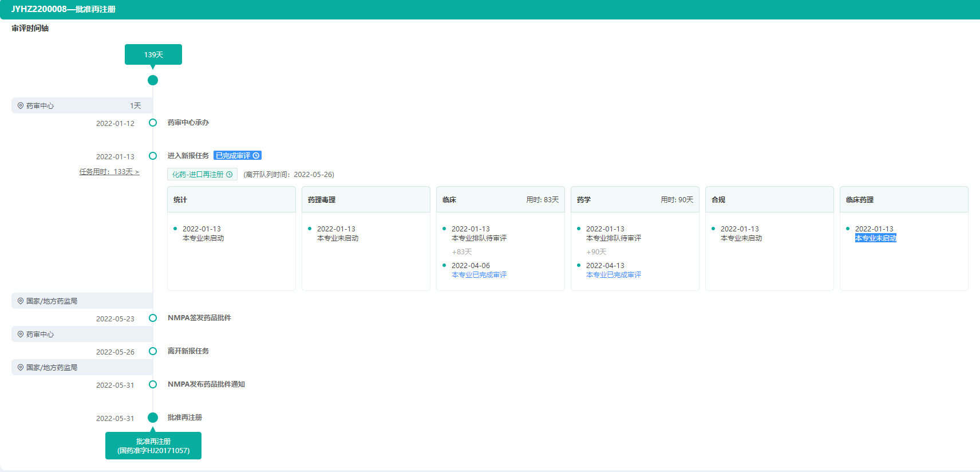
Task: Click the 批准再注册 approval number badge
Action: [153, 446]
